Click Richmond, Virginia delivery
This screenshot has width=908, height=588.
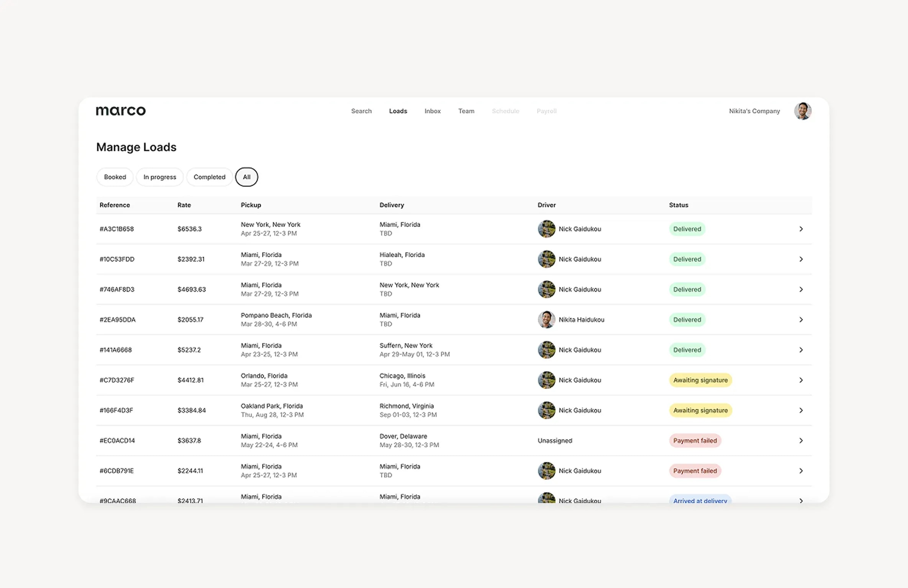[406, 406]
